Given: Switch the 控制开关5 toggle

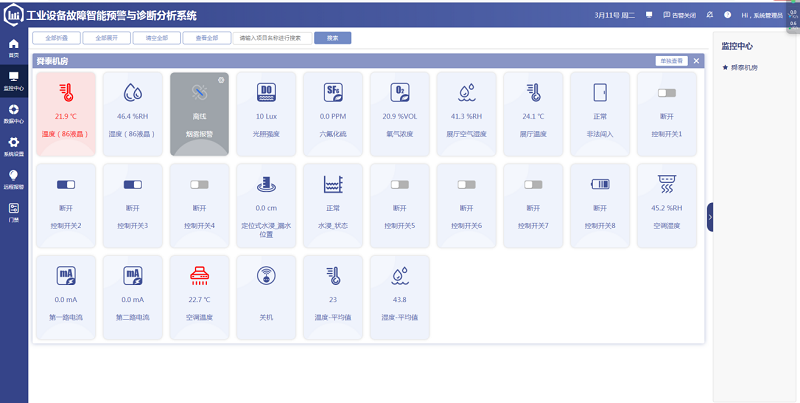Looking at the screenshot, I should (400, 184).
